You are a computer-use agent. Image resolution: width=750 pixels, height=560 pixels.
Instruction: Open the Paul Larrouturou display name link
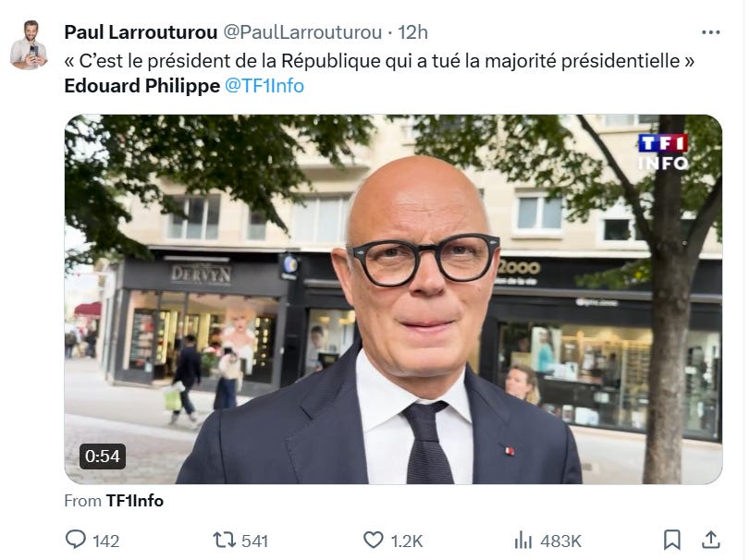(141, 32)
